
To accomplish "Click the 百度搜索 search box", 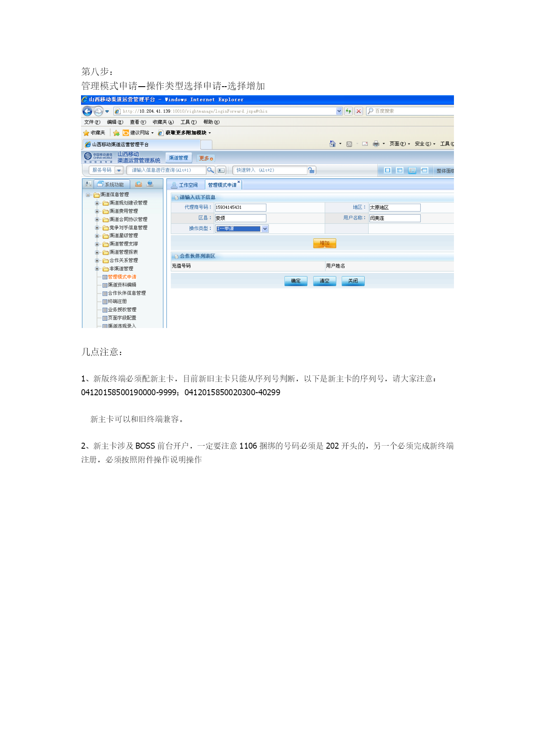I will point(410,111).
